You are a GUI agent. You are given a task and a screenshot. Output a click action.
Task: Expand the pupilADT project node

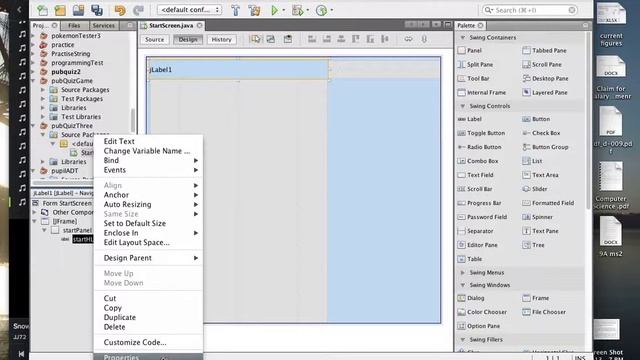33,171
